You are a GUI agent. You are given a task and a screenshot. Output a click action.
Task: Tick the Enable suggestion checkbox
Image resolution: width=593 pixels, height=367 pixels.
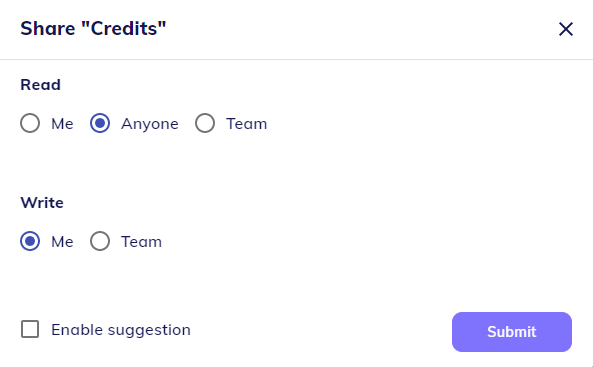[30, 329]
